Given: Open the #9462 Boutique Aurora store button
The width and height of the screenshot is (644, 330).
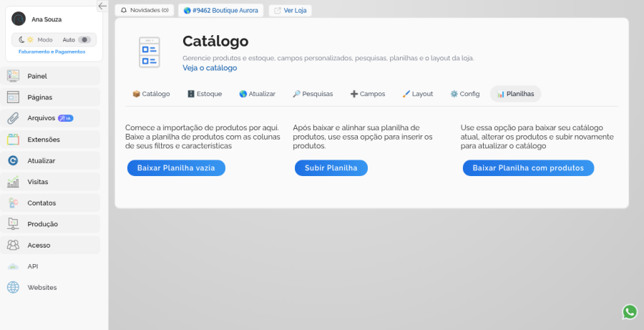Looking at the screenshot, I should (221, 10).
